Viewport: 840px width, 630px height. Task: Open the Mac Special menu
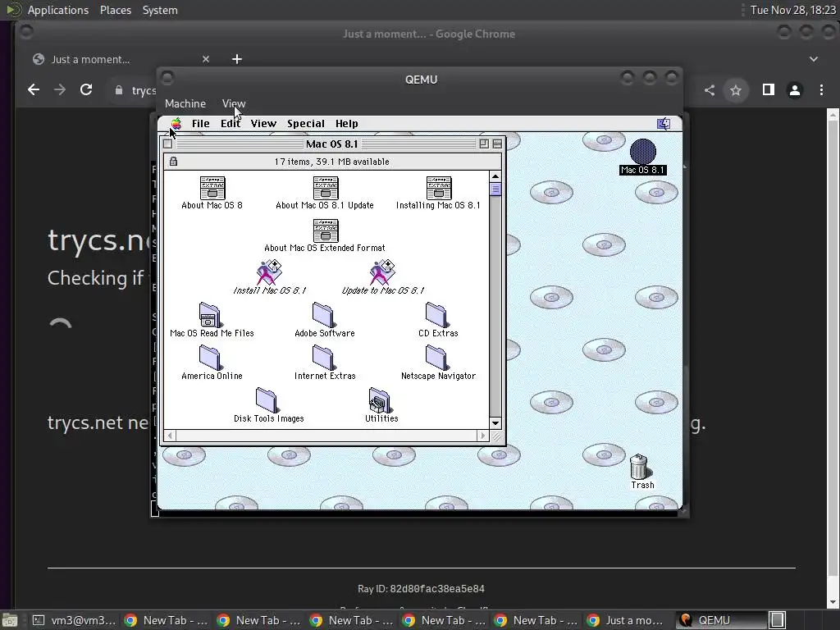tap(305, 124)
